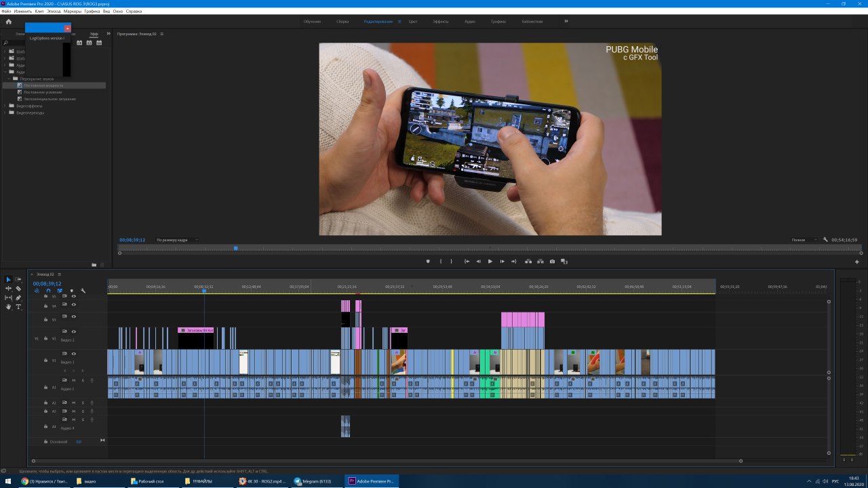Select the Slip tool

[x=8, y=298]
